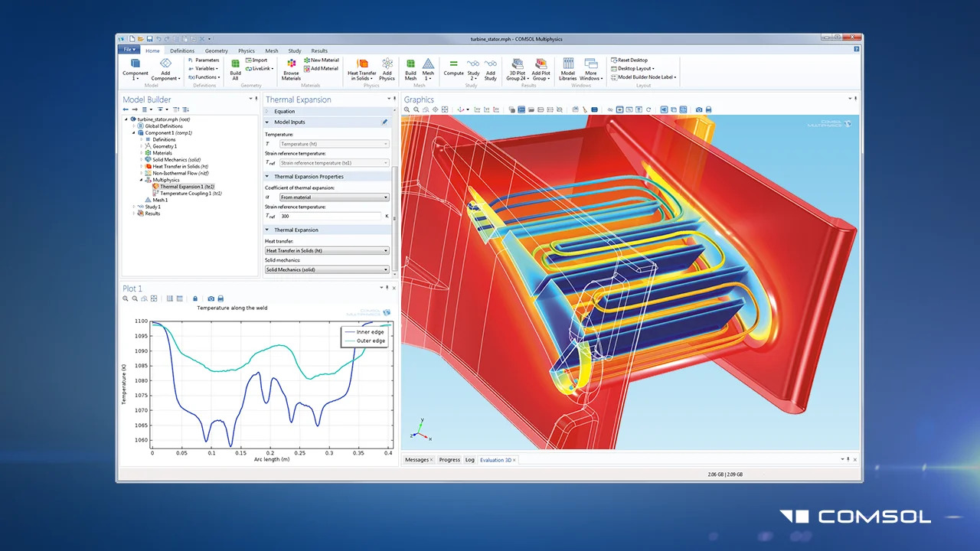980x551 pixels.
Task: Click strain reference temperature field showing 300
Action: pos(330,217)
